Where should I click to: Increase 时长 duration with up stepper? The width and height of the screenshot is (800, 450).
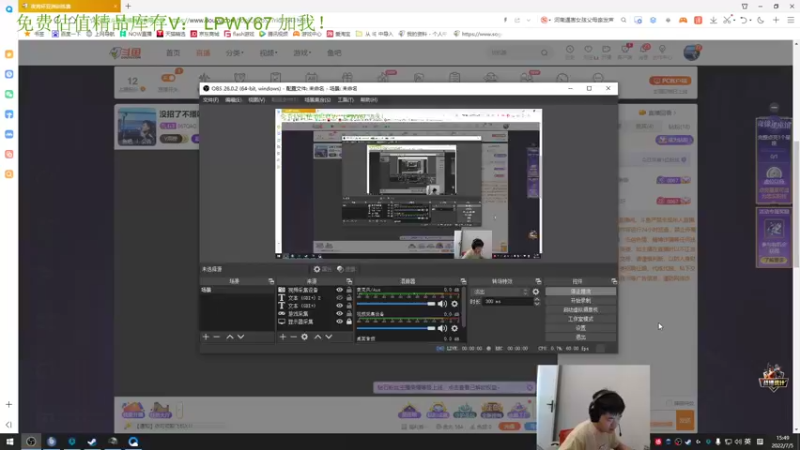[537, 299]
